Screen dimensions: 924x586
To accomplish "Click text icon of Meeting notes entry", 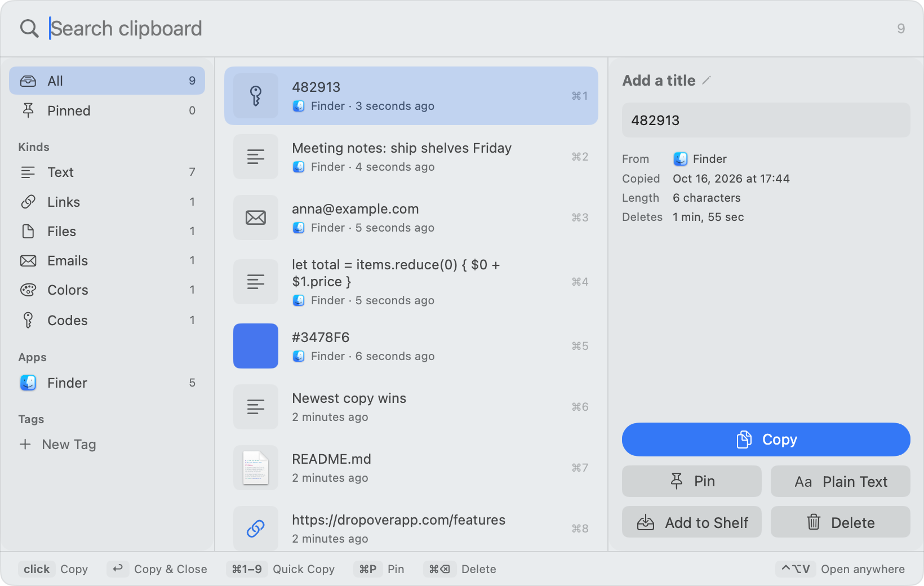I will (256, 157).
